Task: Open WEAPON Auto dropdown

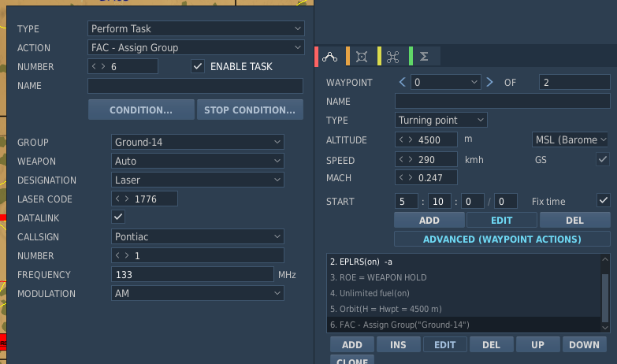Action: click(x=198, y=161)
